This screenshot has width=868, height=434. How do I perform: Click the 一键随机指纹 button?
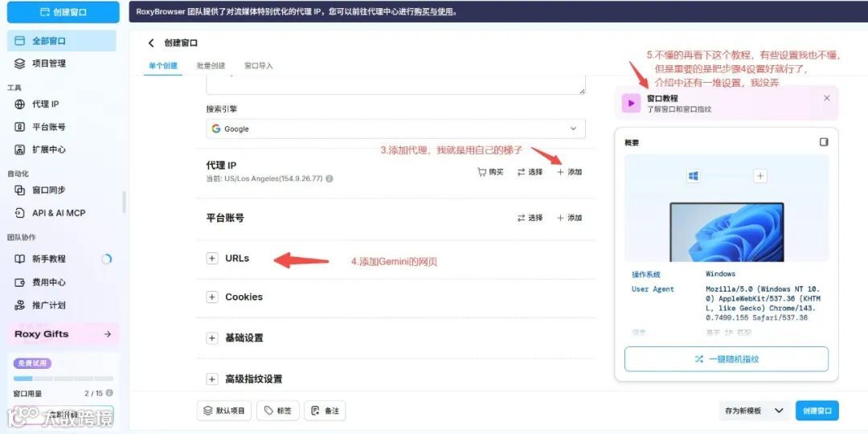(727, 358)
